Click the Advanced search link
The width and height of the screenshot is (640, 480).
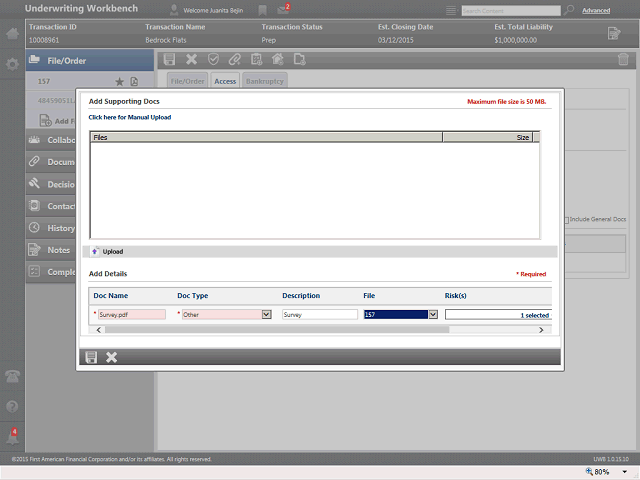point(596,11)
